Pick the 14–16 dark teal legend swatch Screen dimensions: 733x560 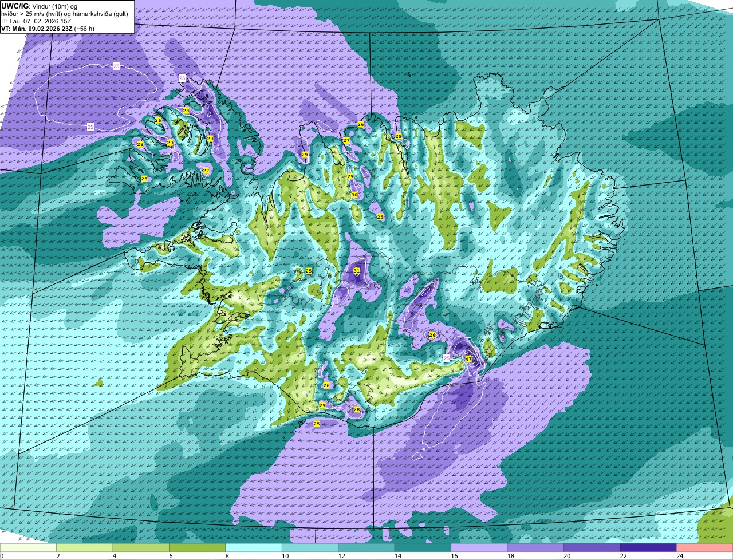423,547
